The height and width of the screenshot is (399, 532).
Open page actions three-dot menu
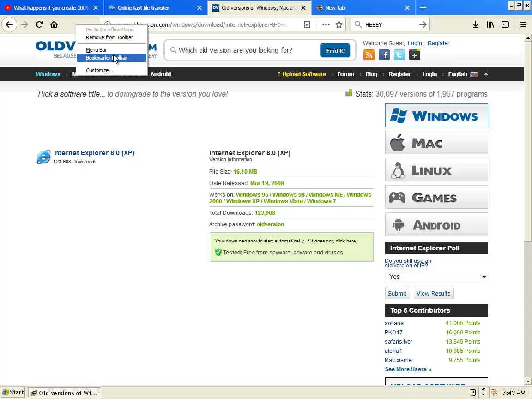point(326,24)
